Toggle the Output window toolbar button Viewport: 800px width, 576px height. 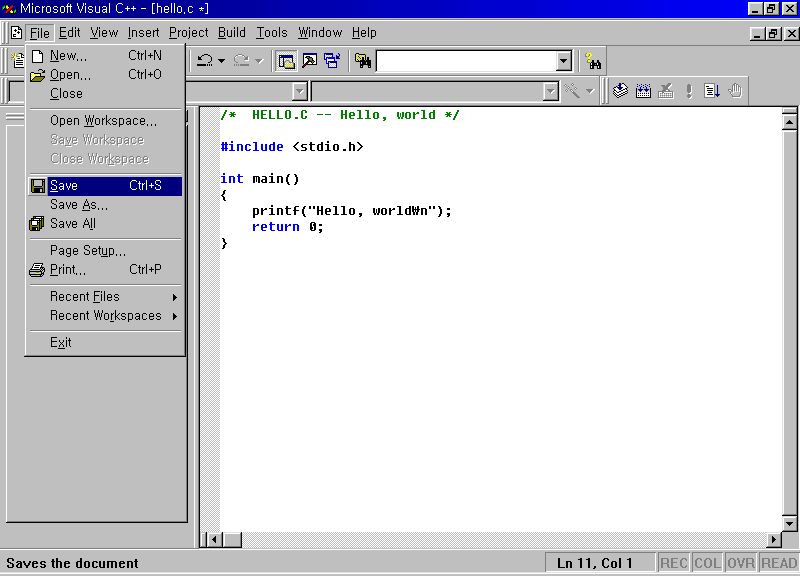tap(309, 61)
